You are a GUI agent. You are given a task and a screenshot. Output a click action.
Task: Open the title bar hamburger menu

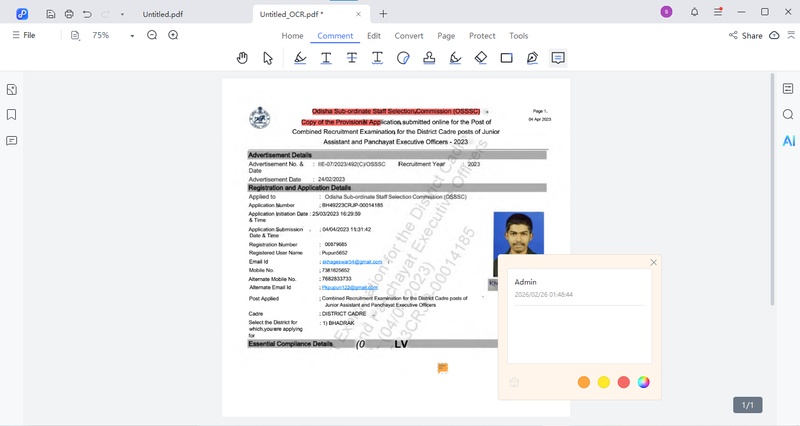718,12
